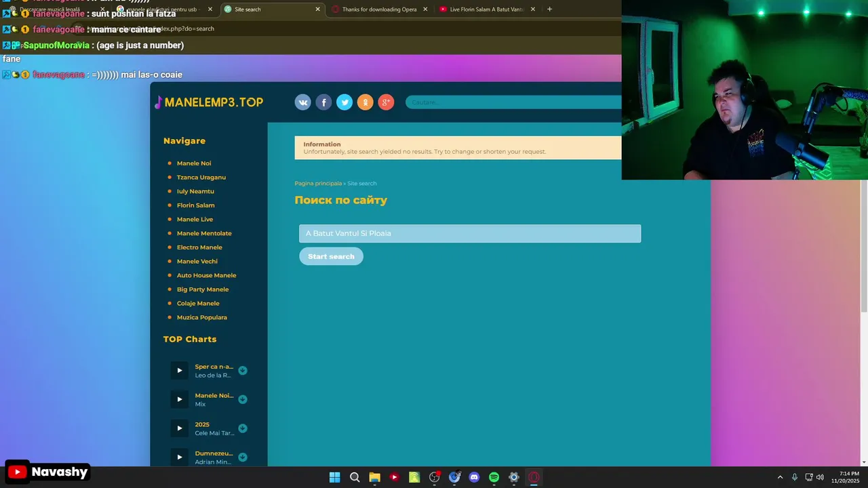Open the Odnoklassniki social icon

(x=366, y=102)
